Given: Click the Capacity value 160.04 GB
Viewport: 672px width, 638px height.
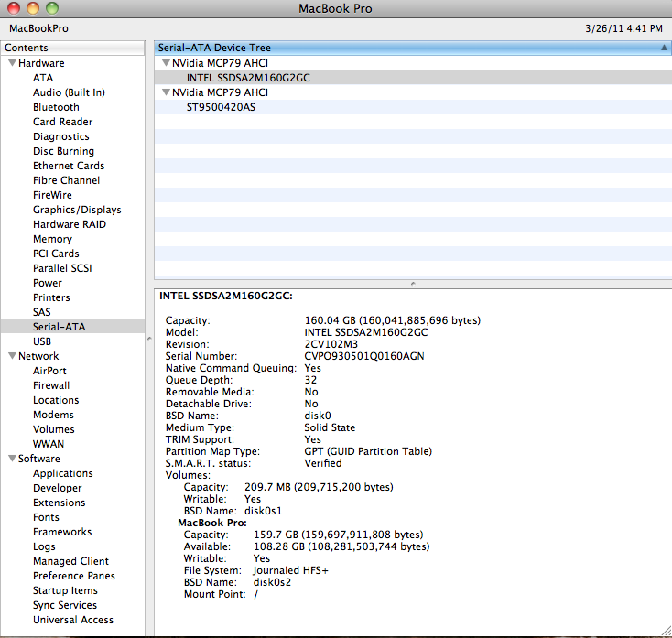Looking at the screenshot, I should pyautogui.click(x=330, y=320).
